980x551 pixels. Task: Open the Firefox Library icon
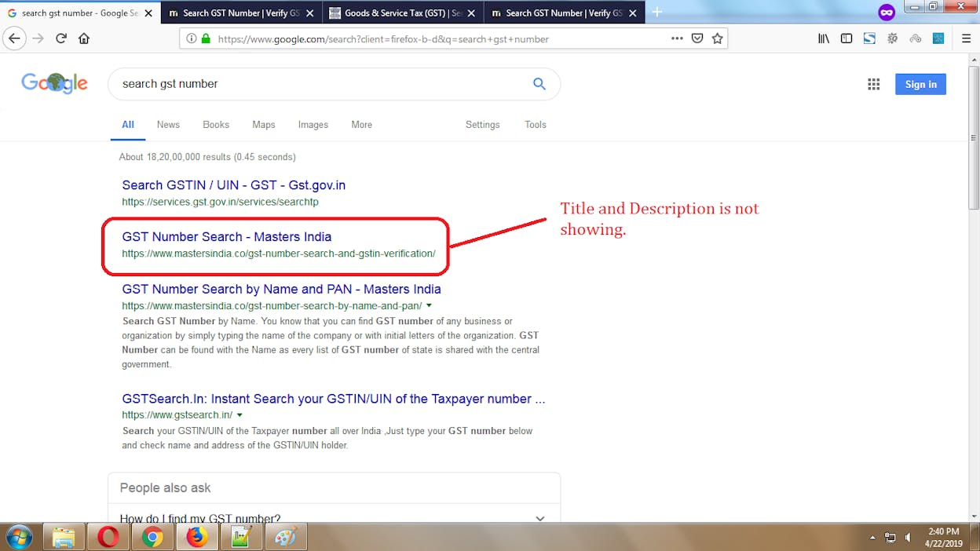824,38
